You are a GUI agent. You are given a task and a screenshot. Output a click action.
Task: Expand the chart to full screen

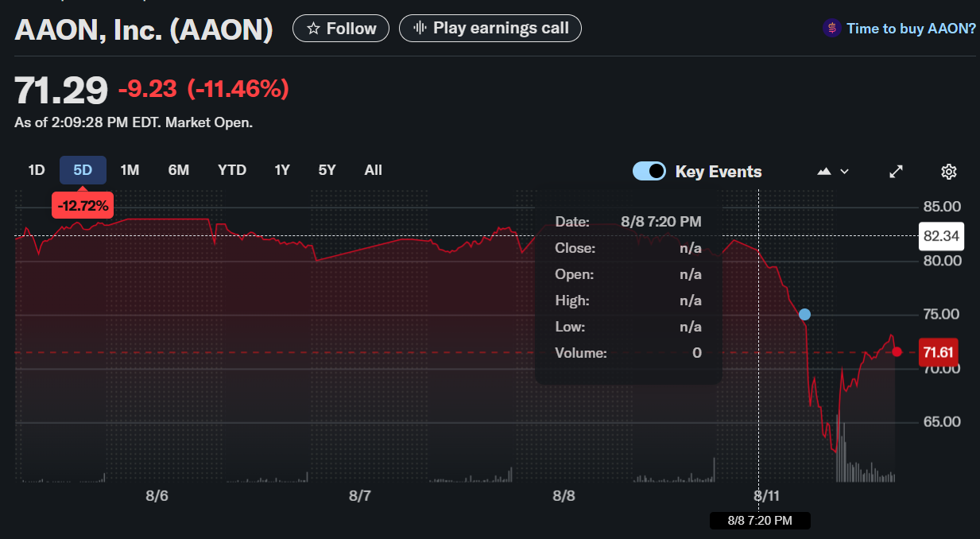point(896,172)
